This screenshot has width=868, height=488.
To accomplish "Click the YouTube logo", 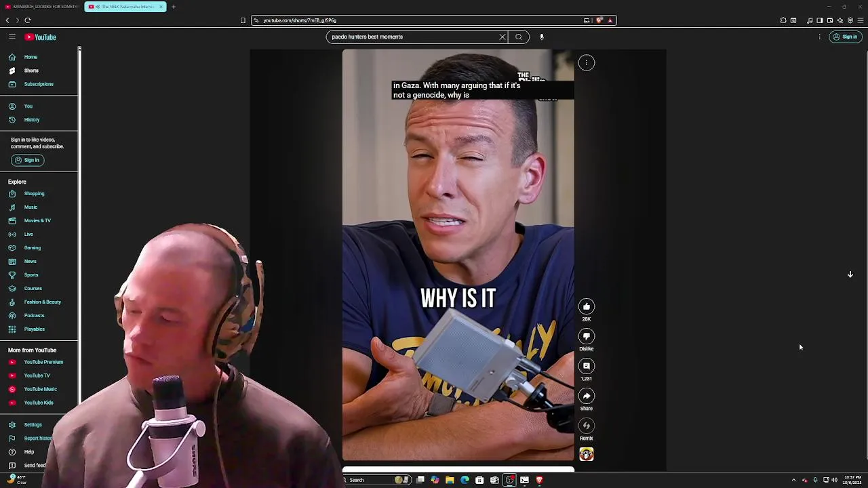I will 41,37.
